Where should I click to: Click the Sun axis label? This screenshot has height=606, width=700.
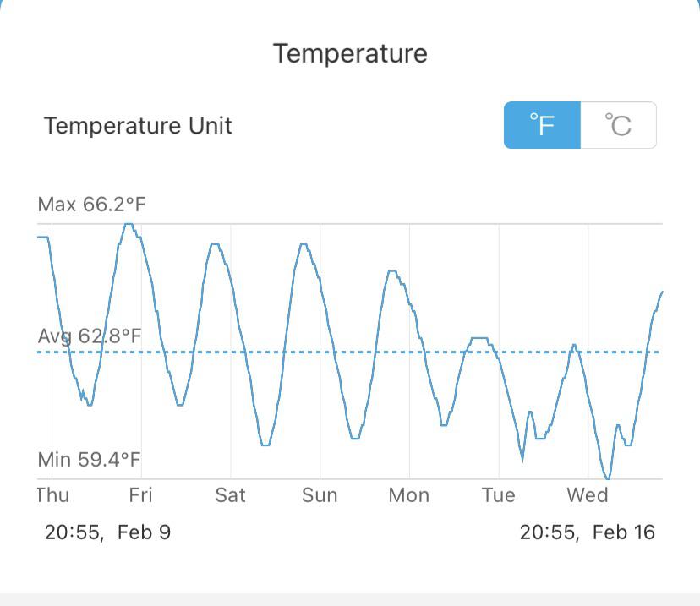tap(320, 494)
